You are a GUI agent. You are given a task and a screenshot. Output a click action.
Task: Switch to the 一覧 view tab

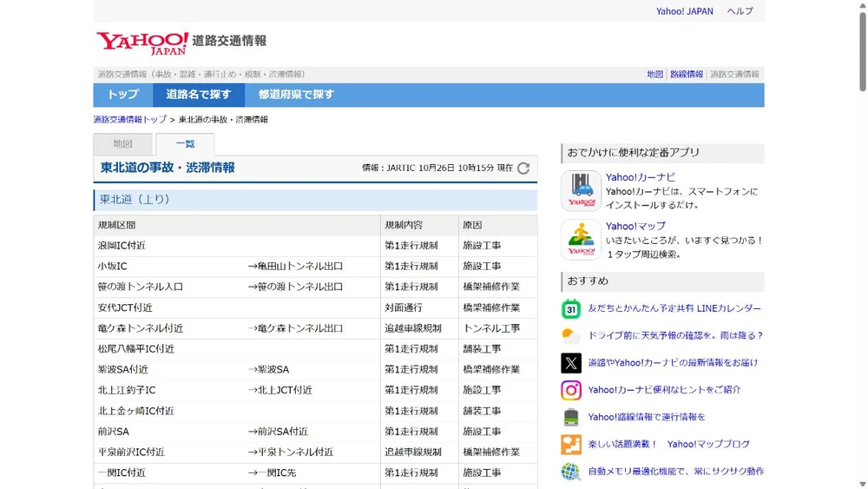pyautogui.click(x=185, y=144)
